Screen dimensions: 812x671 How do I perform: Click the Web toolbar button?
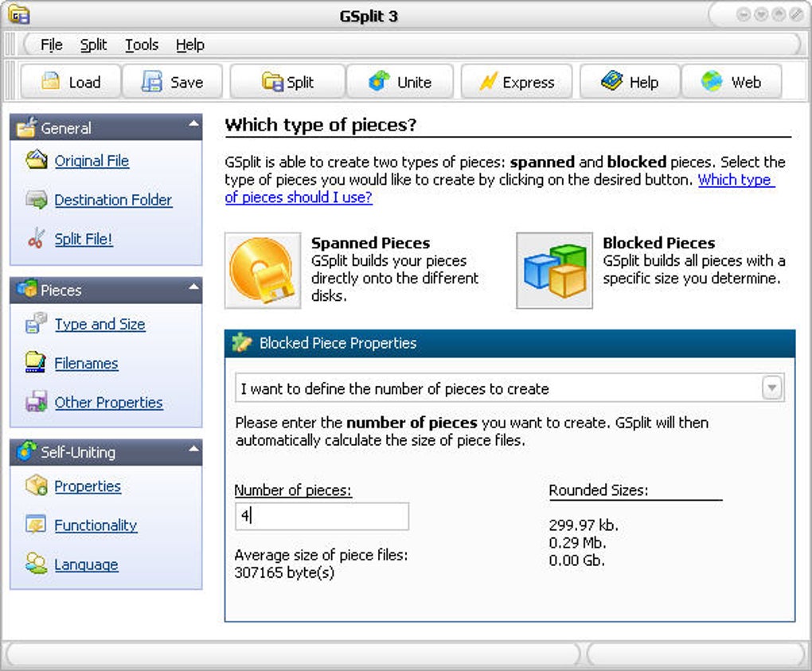click(x=732, y=81)
